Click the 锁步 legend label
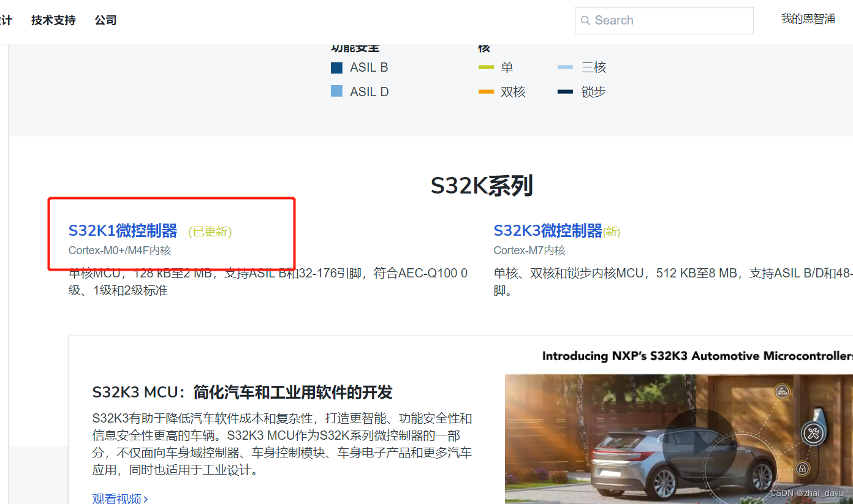 [x=593, y=92]
